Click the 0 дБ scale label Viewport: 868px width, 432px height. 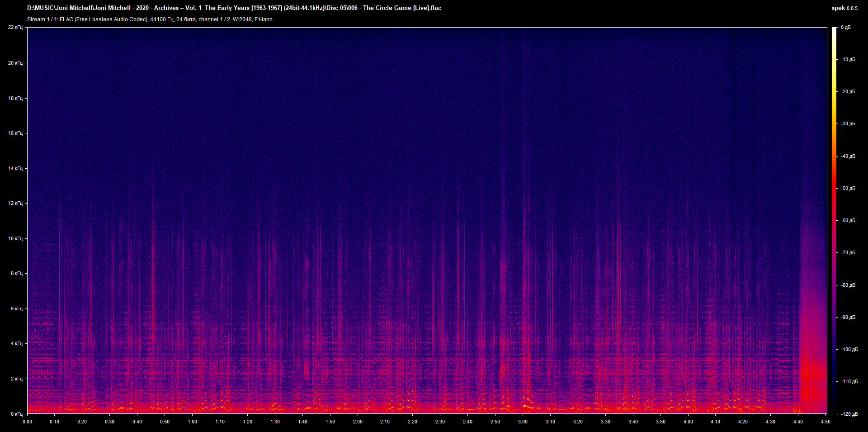coord(845,28)
